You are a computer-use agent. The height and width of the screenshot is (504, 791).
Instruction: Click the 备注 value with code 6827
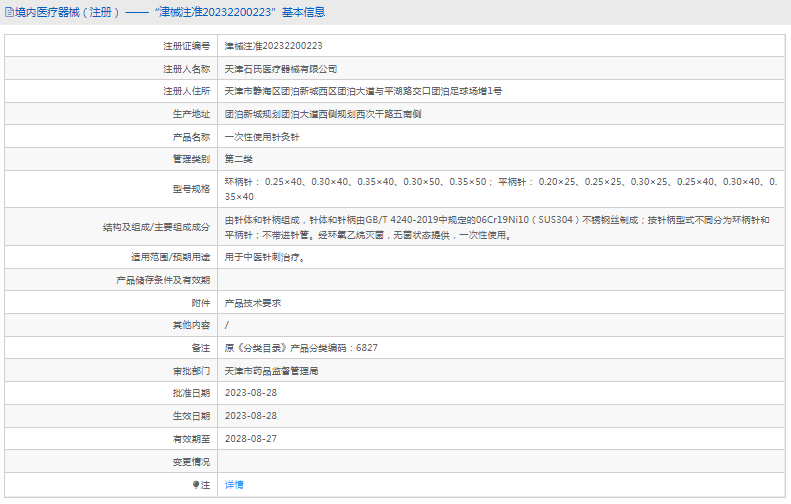301,348
